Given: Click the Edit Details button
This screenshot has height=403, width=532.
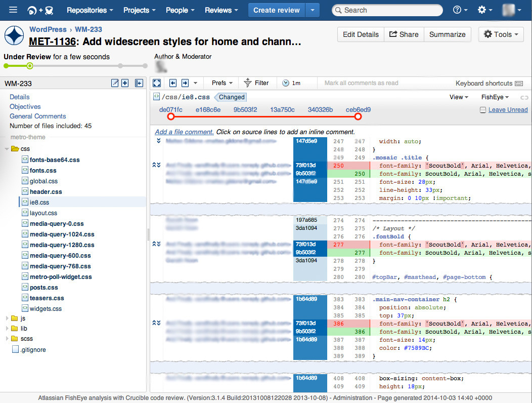Looking at the screenshot, I should click(361, 34).
